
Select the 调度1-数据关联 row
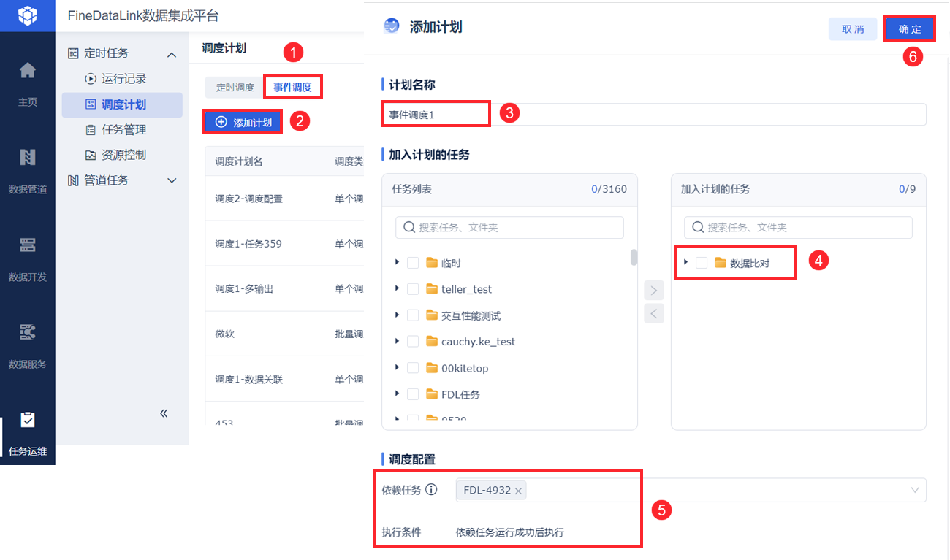click(x=284, y=380)
